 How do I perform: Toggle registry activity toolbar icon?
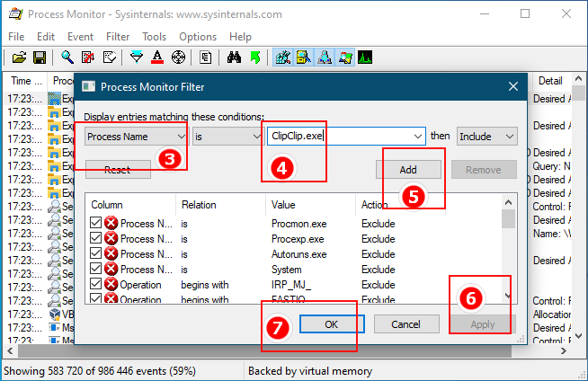tap(282, 58)
